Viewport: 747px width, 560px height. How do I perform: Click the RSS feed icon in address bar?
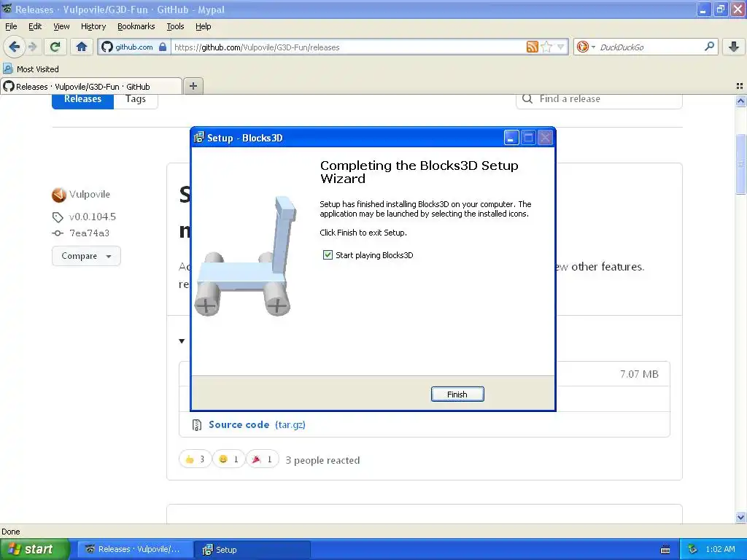tap(532, 47)
